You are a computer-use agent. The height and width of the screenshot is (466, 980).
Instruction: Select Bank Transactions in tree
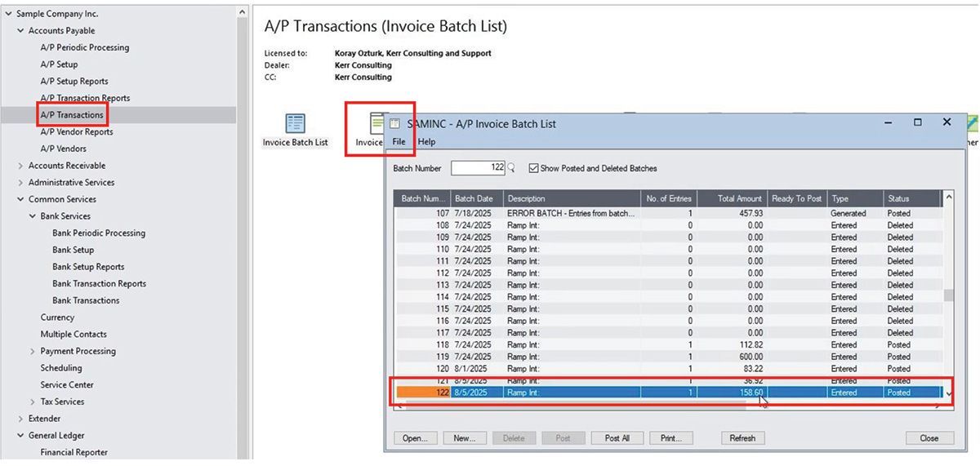pyautogui.click(x=86, y=300)
